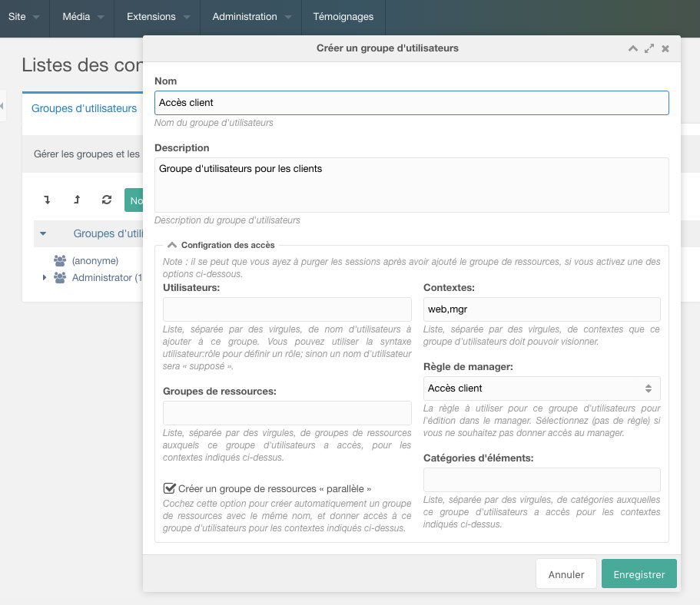Collapse the Groupes d'utilisateurs tree root
The width and height of the screenshot is (700, 605).
pyautogui.click(x=43, y=233)
